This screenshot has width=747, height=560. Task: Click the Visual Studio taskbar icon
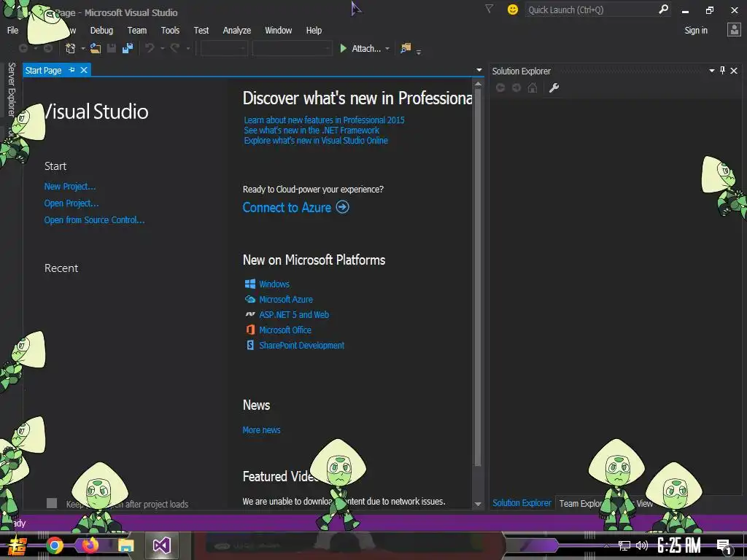pos(161,545)
